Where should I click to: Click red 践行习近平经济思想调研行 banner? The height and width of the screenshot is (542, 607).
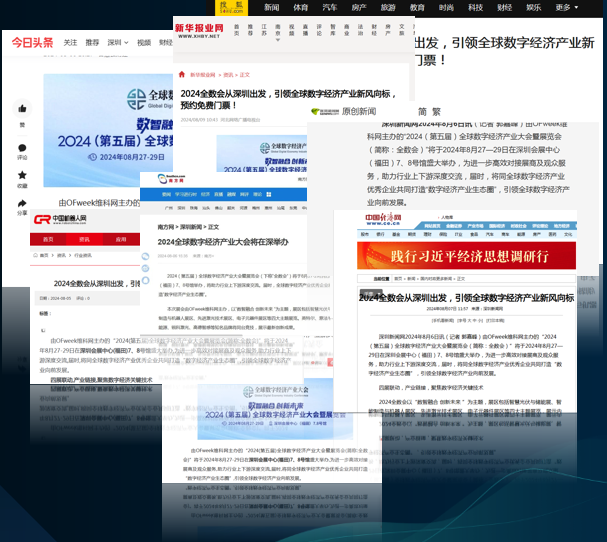coord(466,256)
